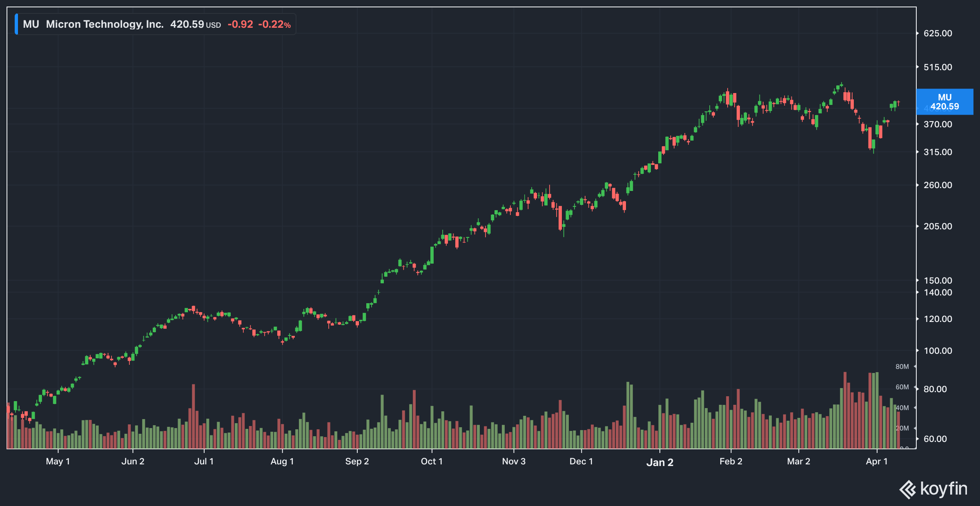Click the 205.00 price axis label

coord(938,226)
